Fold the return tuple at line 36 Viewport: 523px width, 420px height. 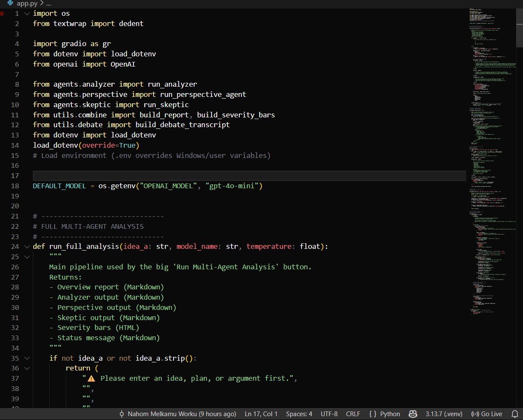(27, 368)
